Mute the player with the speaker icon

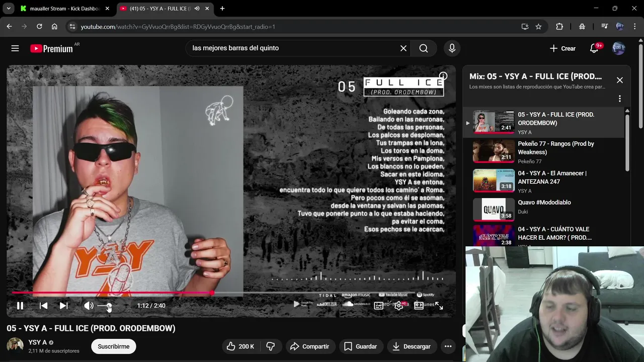click(89, 306)
